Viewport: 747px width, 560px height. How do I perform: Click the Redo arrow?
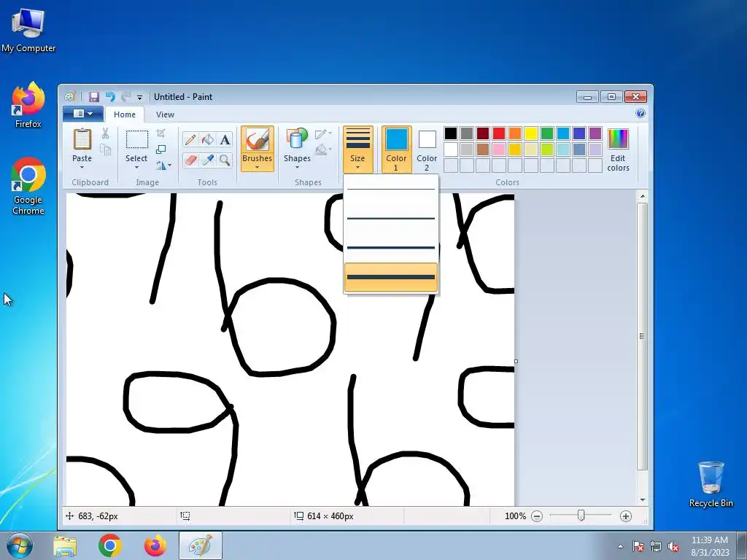click(x=125, y=97)
